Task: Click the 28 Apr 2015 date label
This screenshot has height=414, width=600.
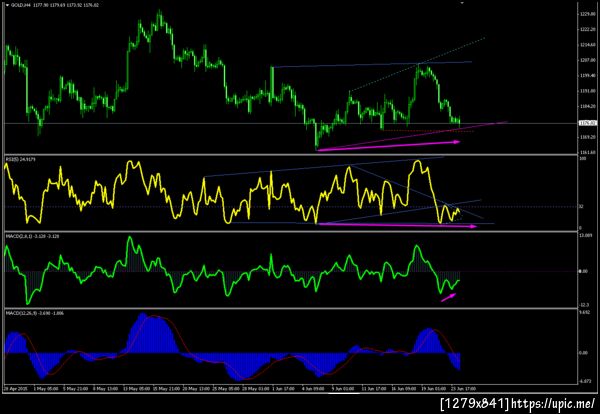Action: pyautogui.click(x=14, y=388)
